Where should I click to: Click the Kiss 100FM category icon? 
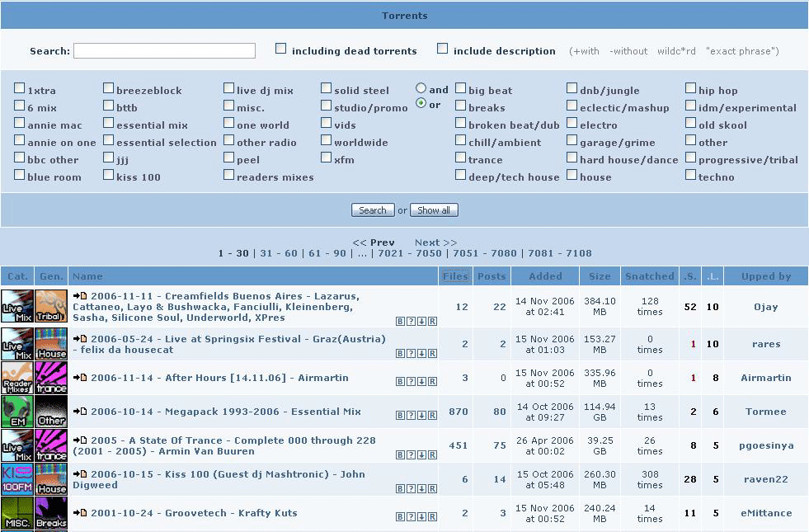17,479
